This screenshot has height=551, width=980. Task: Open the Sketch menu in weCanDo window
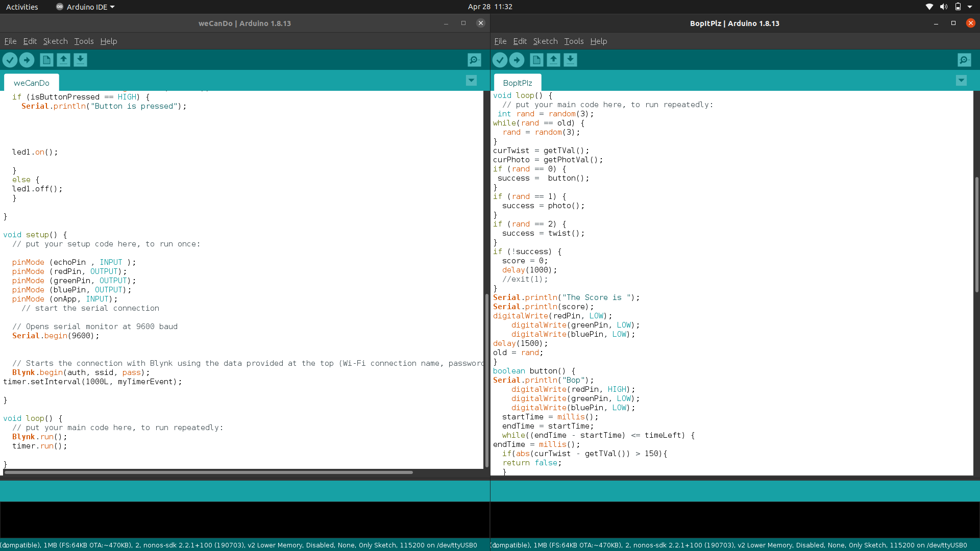(55, 41)
